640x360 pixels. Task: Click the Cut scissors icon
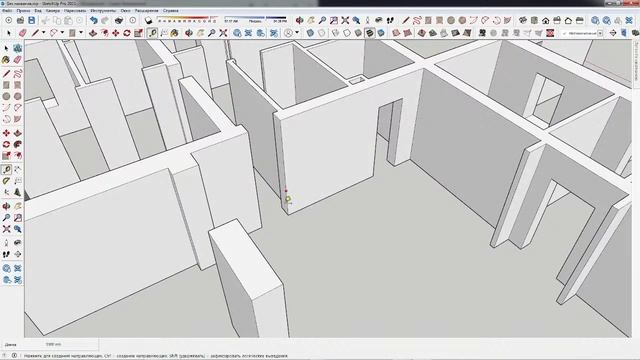[45, 20]
